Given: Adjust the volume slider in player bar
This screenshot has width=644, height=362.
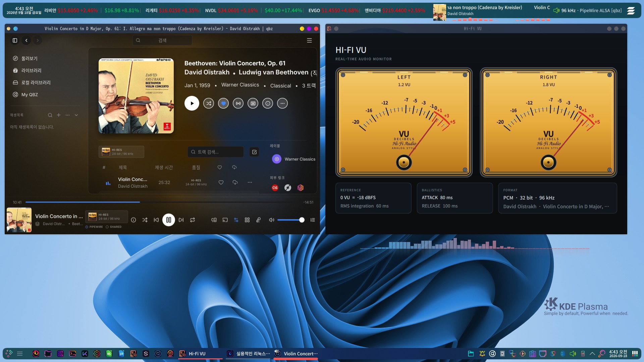Looking at the screenshot, I should [290, 220].
